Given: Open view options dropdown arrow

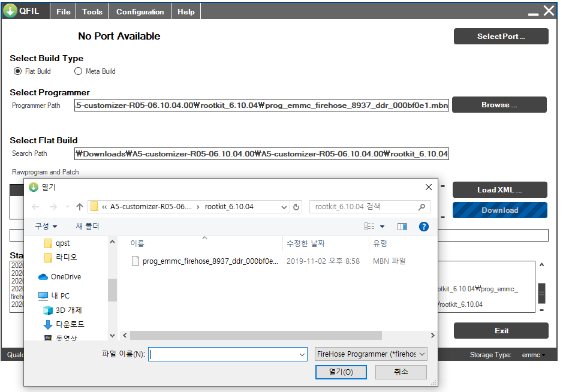Looking at the screenshot, I should coord(383,227).
